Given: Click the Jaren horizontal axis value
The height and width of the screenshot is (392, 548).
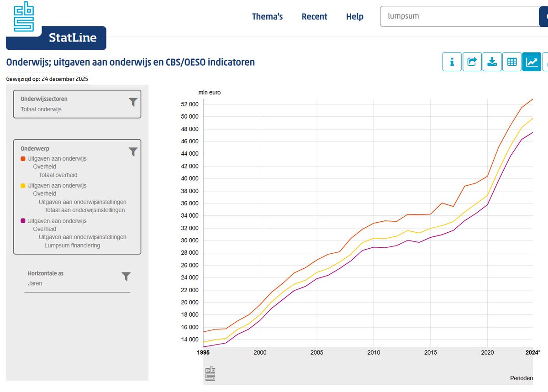Looking at the screenshot, I should [x=35, y=283].
